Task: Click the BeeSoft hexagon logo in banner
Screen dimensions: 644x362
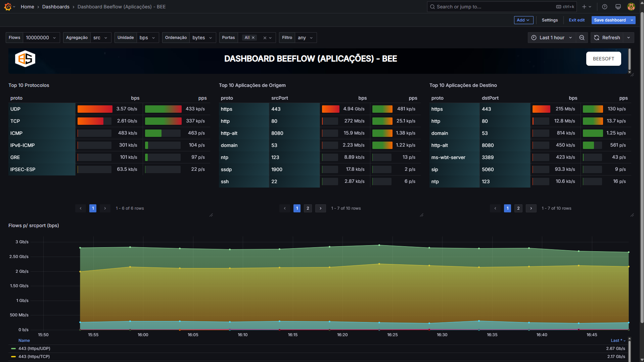Action: pos(25,59)
